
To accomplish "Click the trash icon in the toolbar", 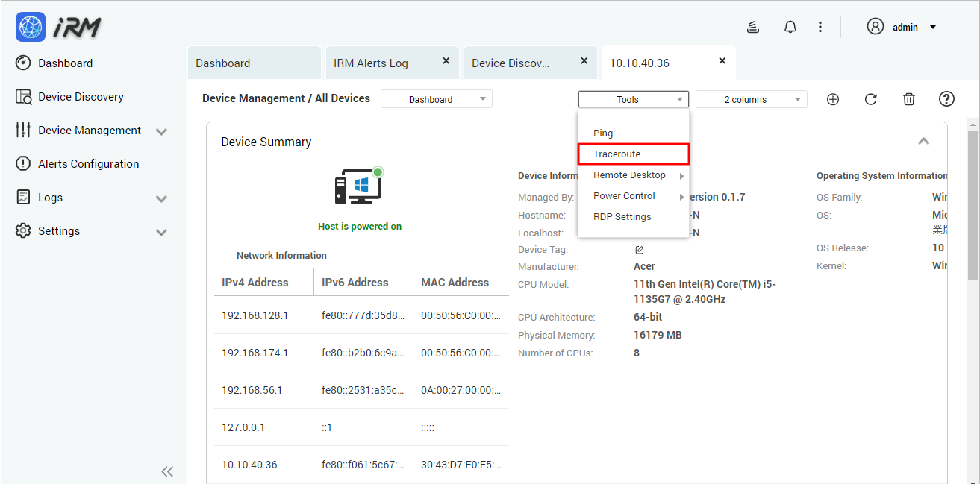I will click(908, 98).
